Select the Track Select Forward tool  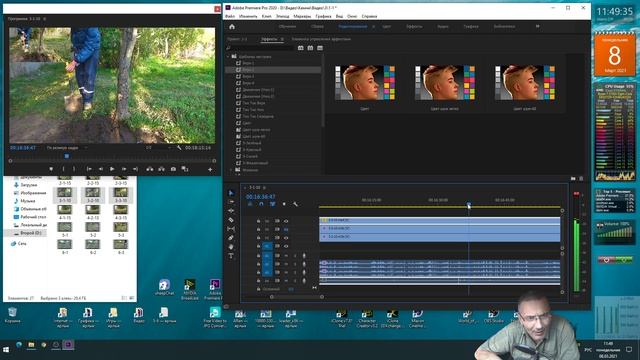click(231, 202)
